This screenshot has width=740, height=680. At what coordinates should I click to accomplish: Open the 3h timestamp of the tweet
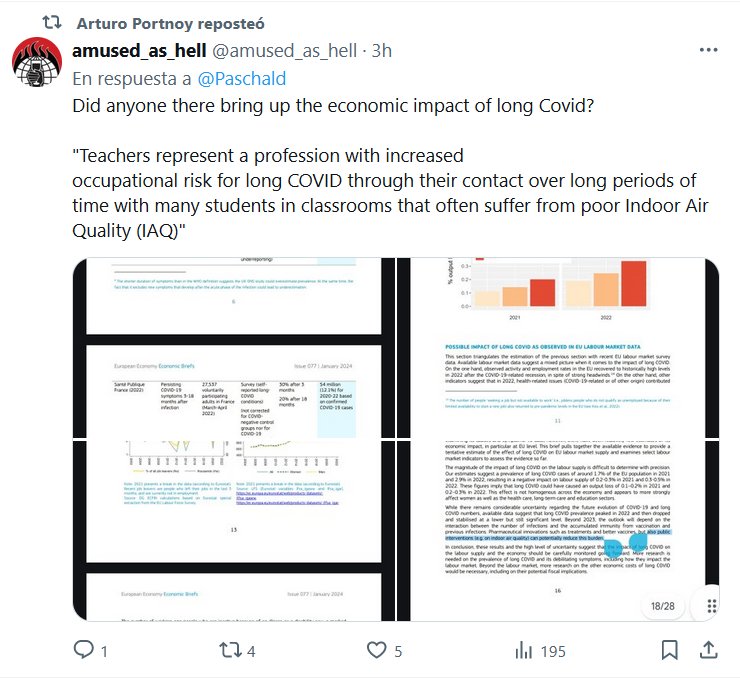click(x=381, y=51)
